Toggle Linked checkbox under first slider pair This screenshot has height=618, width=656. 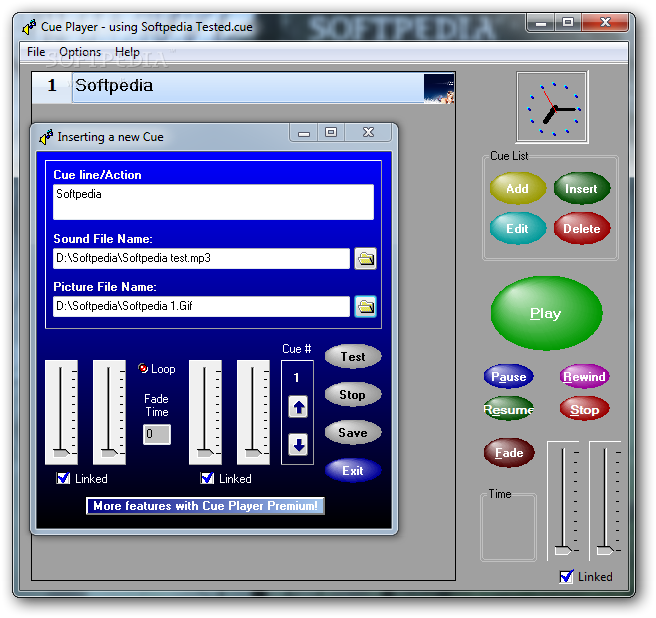[x=63, y=478]
